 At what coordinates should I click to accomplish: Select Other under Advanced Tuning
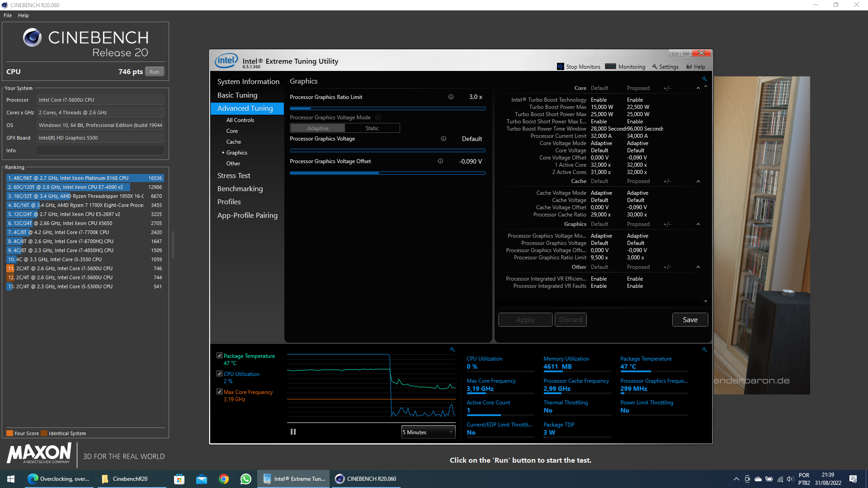pyautogui.click(x=233, y=164)
